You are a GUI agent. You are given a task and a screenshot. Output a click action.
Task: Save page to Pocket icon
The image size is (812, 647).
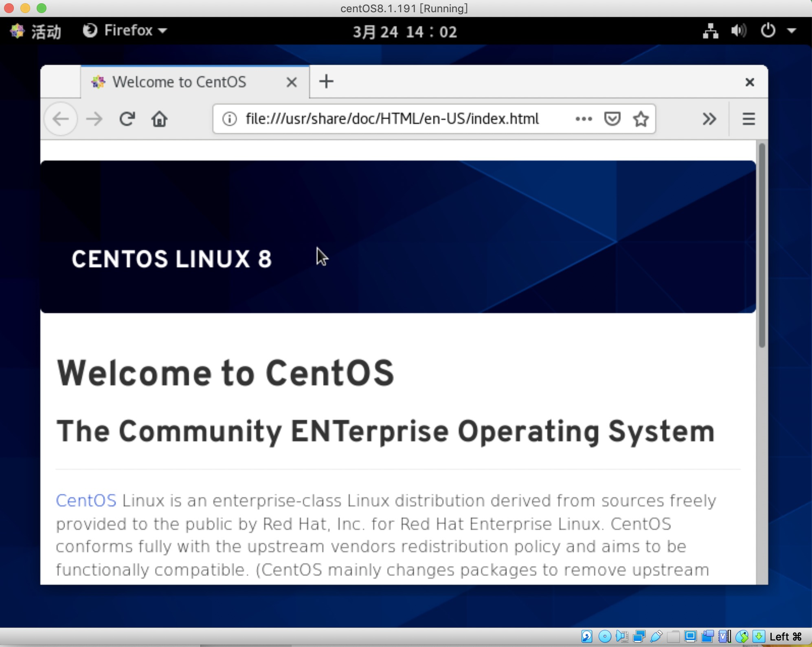pos(612,119)
